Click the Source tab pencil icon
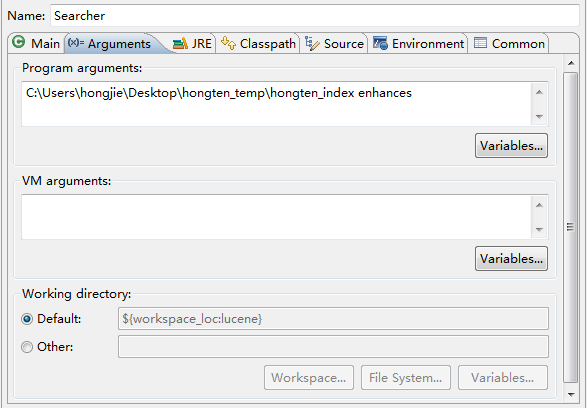The width and height of the screenshot is (587, 408). tap(312, 43)
